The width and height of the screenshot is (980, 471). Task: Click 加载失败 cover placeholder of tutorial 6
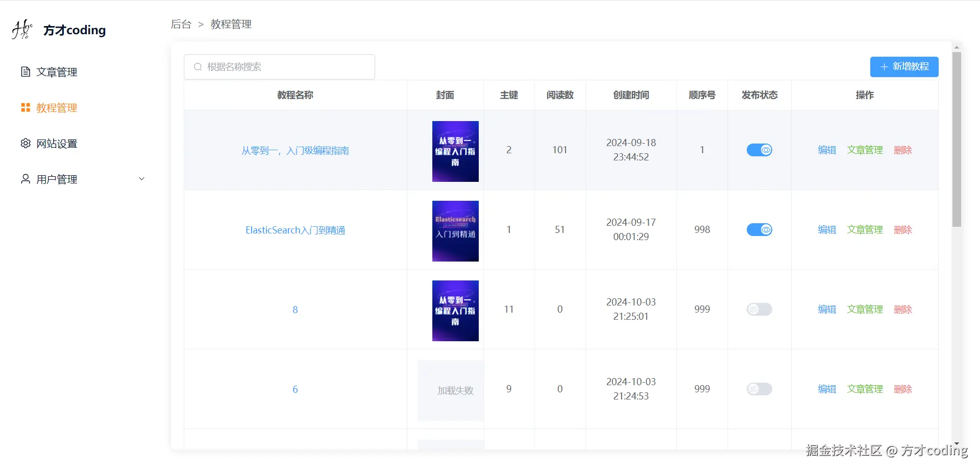coord(451,391)
